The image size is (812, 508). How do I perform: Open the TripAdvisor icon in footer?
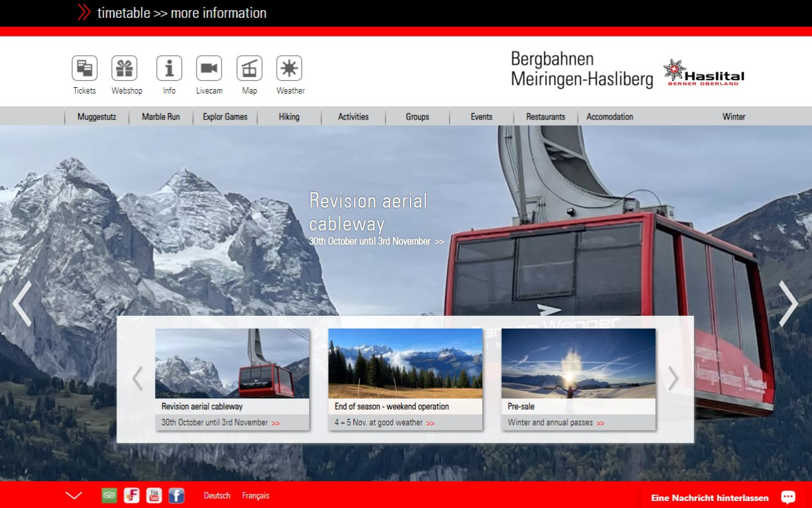(x=110, y=495)
